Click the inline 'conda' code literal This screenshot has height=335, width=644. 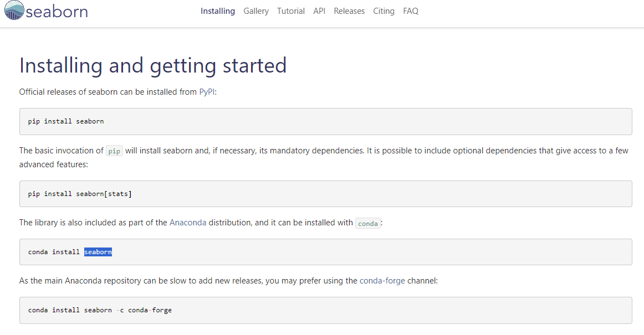[367, 223]
